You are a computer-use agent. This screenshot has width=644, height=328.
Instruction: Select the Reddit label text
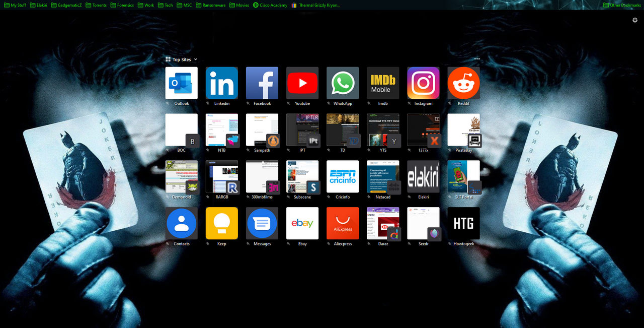(463, 103)
